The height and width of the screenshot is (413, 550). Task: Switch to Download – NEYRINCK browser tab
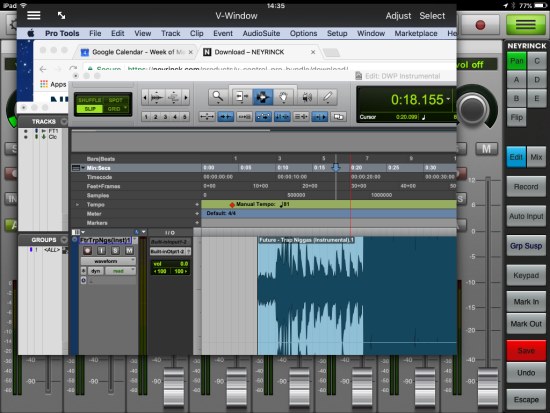[x=260, y=52]
